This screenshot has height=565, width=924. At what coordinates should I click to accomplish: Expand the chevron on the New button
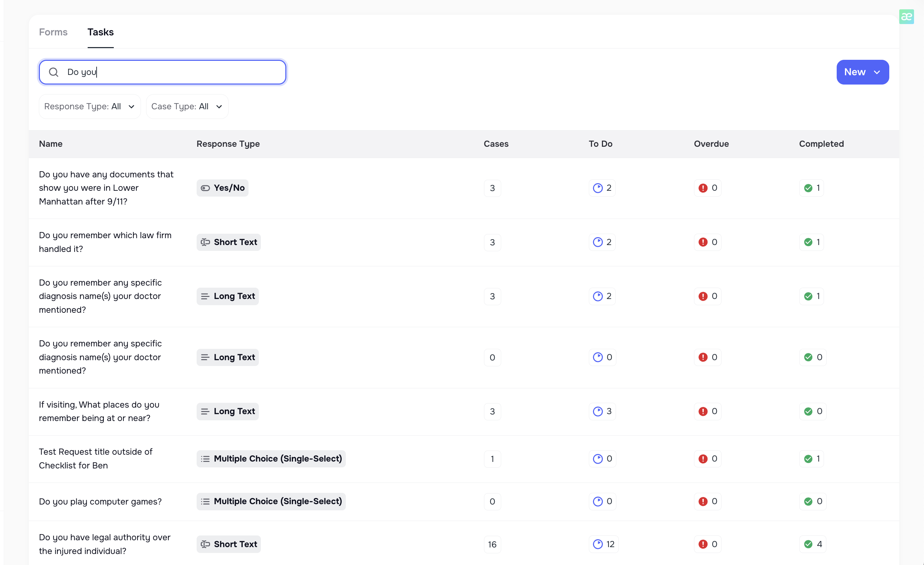pos(878,72)
